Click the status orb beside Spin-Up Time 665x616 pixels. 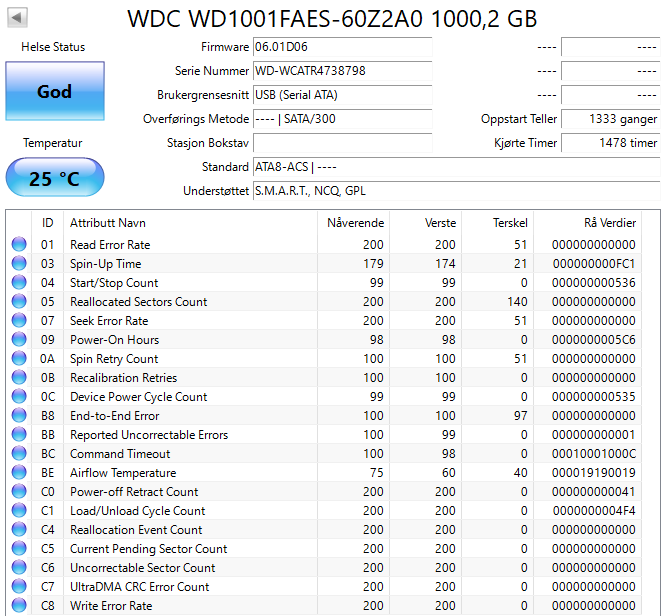[x=19, y=264]
